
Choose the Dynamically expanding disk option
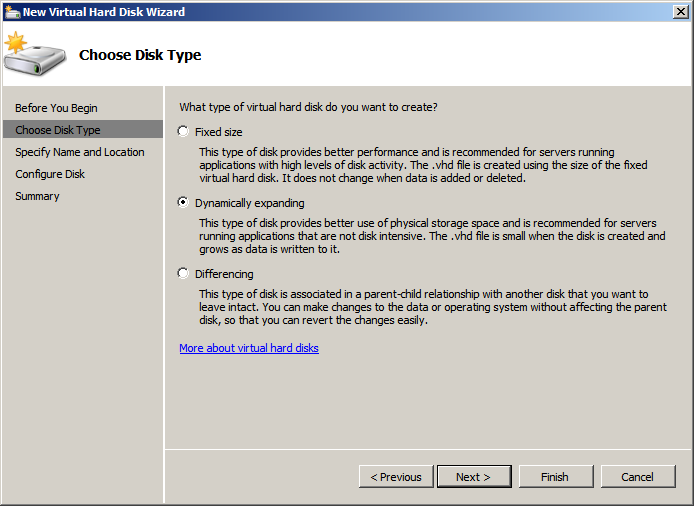[x=183, y=203]
